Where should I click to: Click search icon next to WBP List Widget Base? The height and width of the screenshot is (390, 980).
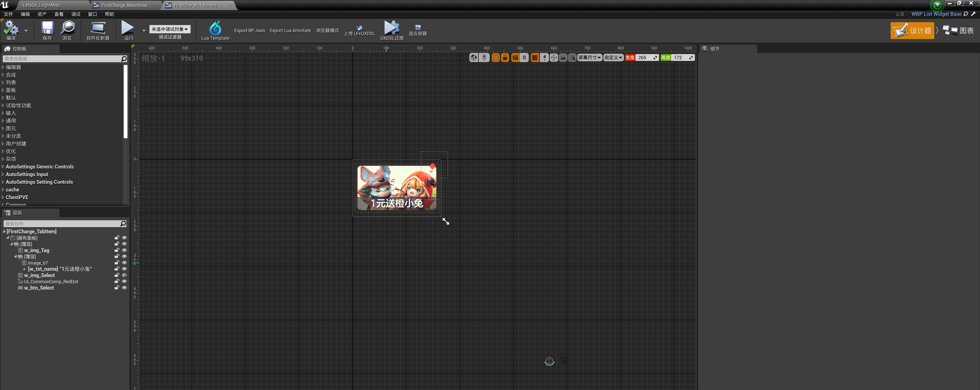click(x=965, y=14)
